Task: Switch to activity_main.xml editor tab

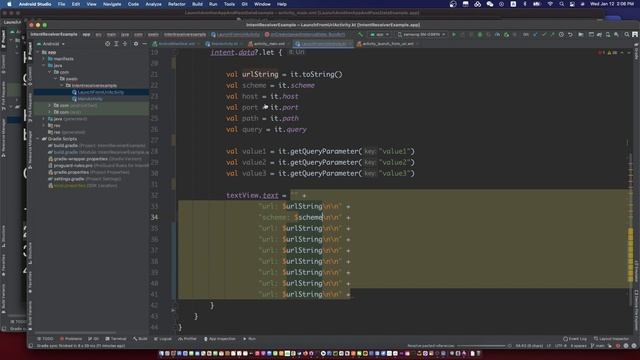Action: [269, 44]
